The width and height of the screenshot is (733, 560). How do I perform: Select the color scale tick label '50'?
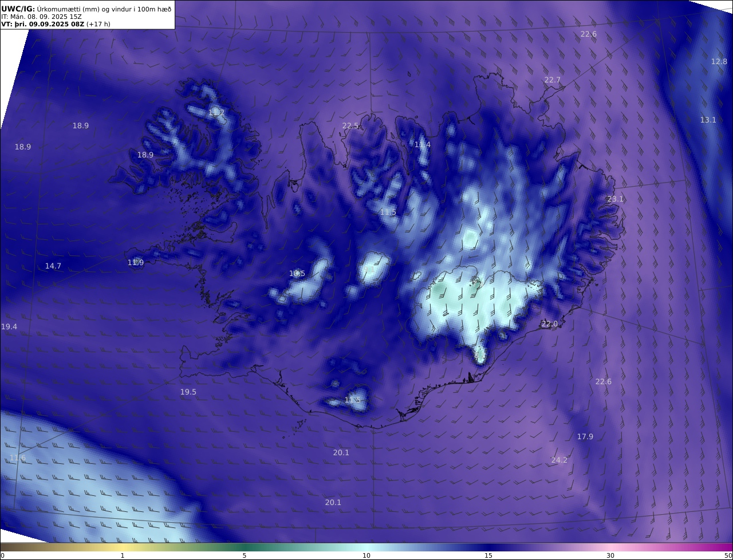[x=728, y=555]
